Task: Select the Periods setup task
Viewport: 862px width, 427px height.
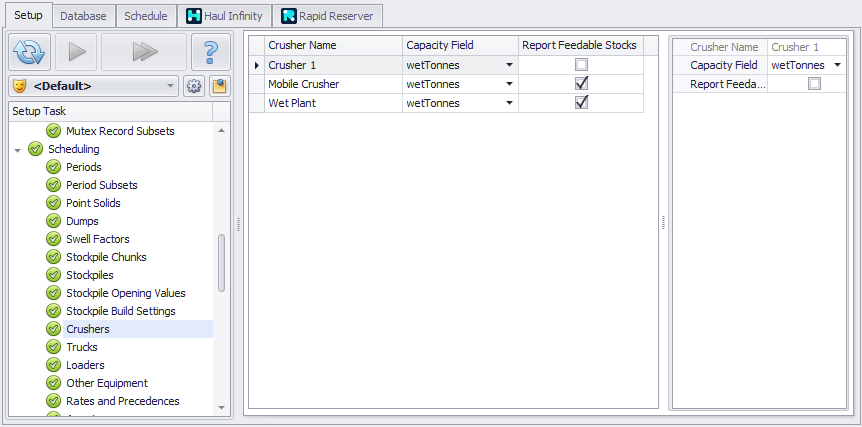Action: [x=84, y=167]
